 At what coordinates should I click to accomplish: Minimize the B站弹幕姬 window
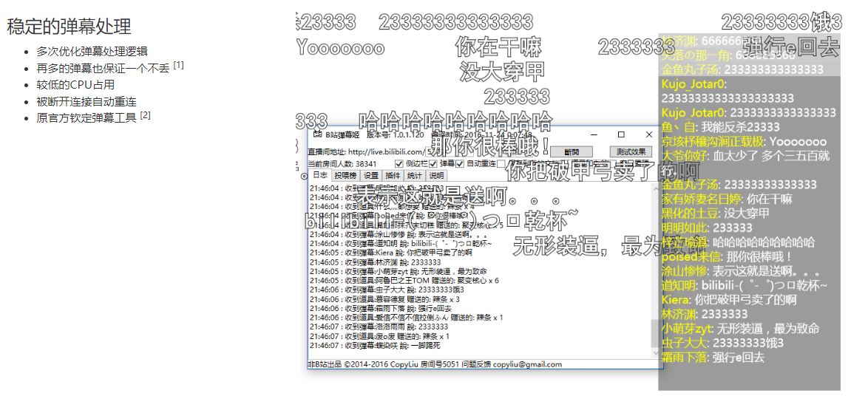click(594, 134)
